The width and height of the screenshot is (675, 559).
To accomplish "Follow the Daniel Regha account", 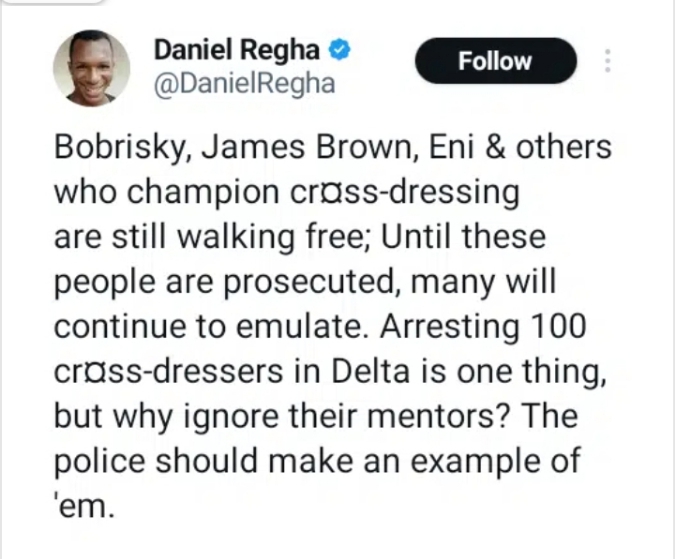I will click(495, 61).
